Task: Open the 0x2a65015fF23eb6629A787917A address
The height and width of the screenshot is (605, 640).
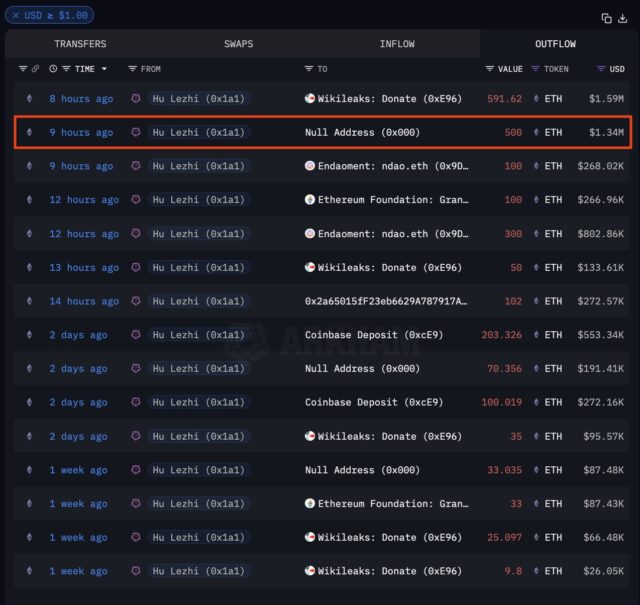Action: [386, 301]
